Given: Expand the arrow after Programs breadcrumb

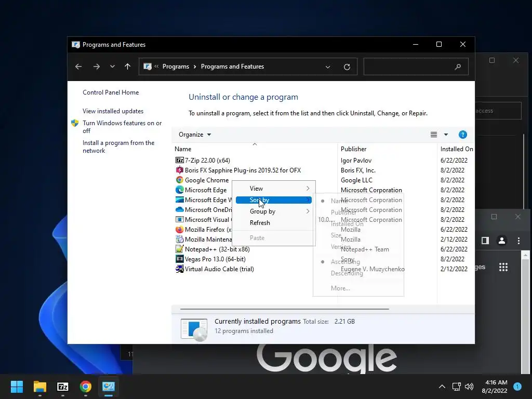Looking at the screenshot, I should (x=195, y=67).
